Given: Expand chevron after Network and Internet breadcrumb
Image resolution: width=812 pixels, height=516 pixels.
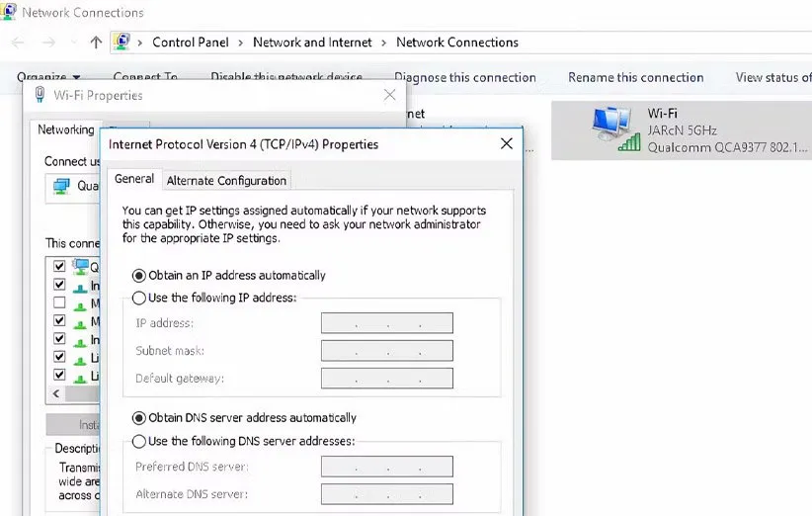Looking at the screenshot, I should click(384, 43).
